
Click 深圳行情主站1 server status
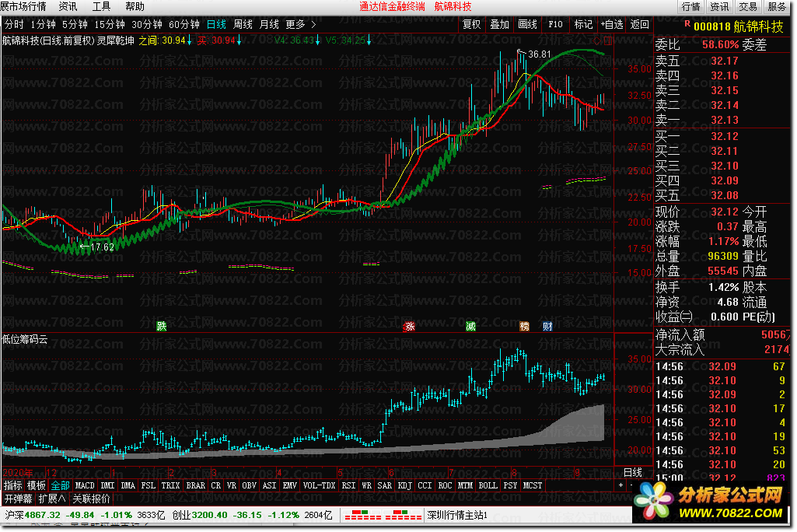pos(457,515)
